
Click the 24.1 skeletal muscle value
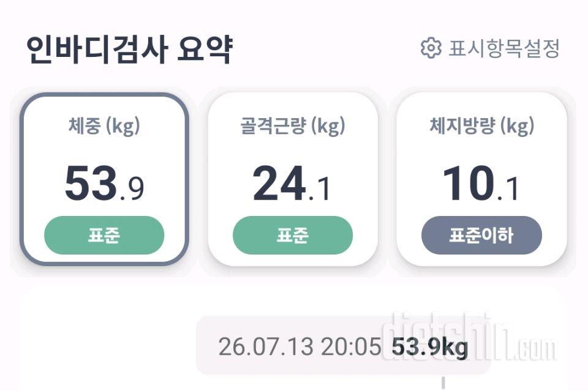click(x=292, y=184)
